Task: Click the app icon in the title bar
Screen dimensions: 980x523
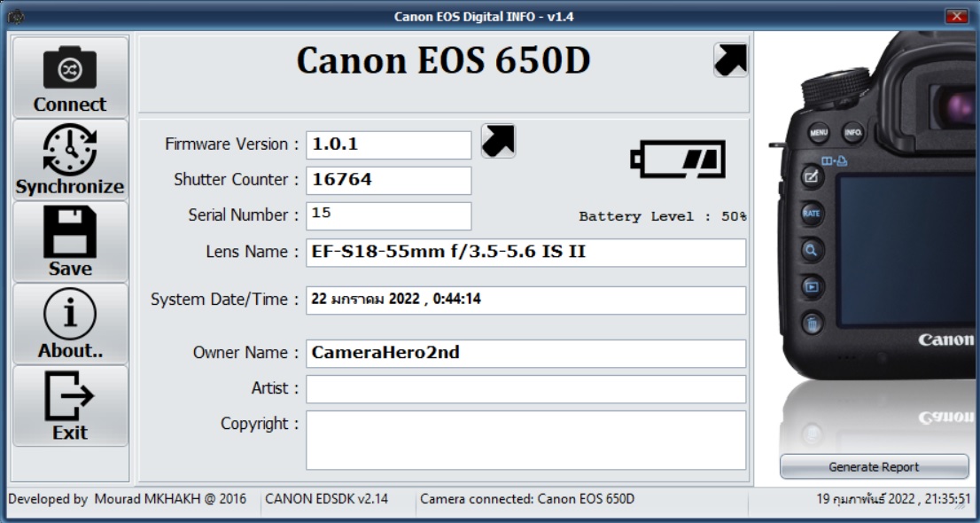Action: pyautogui.click(x=16, y=16)
